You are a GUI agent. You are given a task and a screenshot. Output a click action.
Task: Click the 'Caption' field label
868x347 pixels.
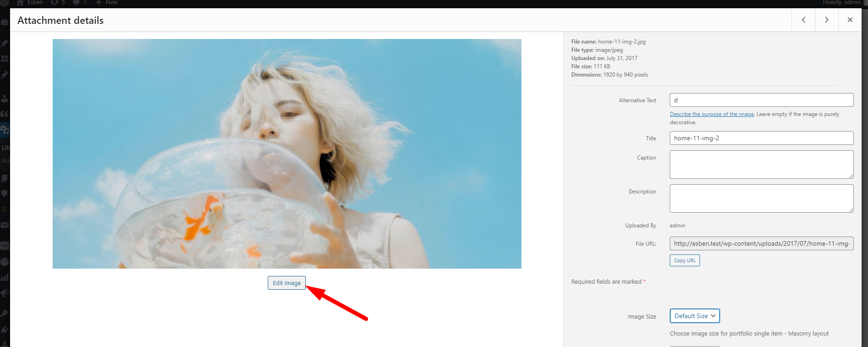coord(646,158)
